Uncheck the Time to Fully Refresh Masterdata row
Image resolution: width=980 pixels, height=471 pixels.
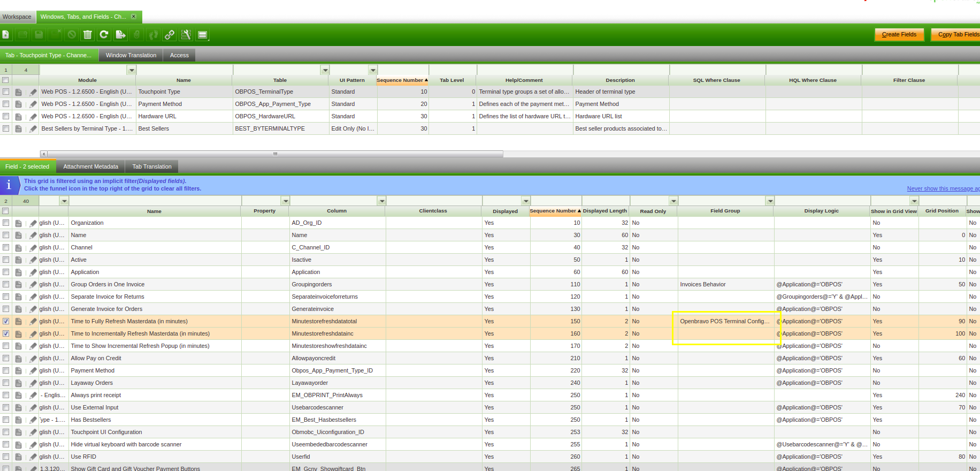click(x=6, y=321)
